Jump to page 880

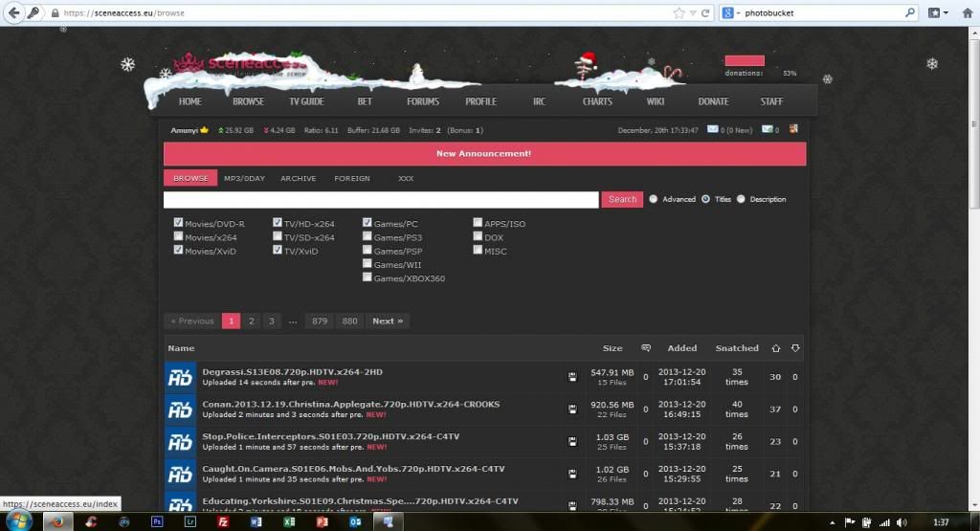[x=350, y=321]
